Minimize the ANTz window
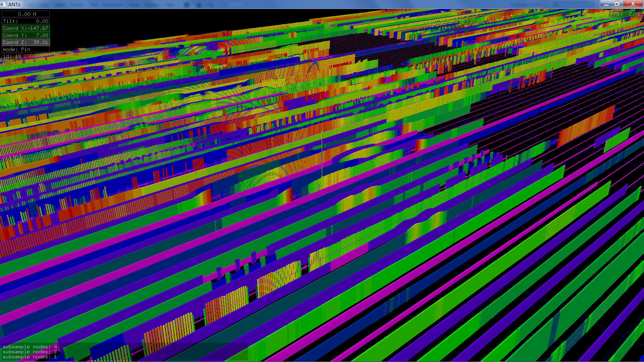Image resolution: width=644 pixels, height=362 pixels. [x=606, y=4]
